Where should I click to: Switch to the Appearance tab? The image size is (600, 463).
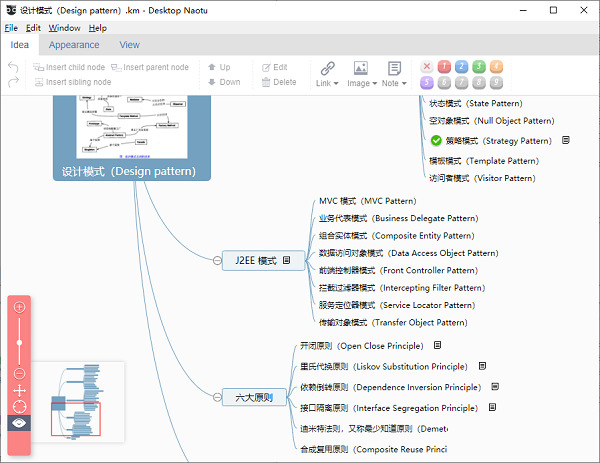pos(74,45)
